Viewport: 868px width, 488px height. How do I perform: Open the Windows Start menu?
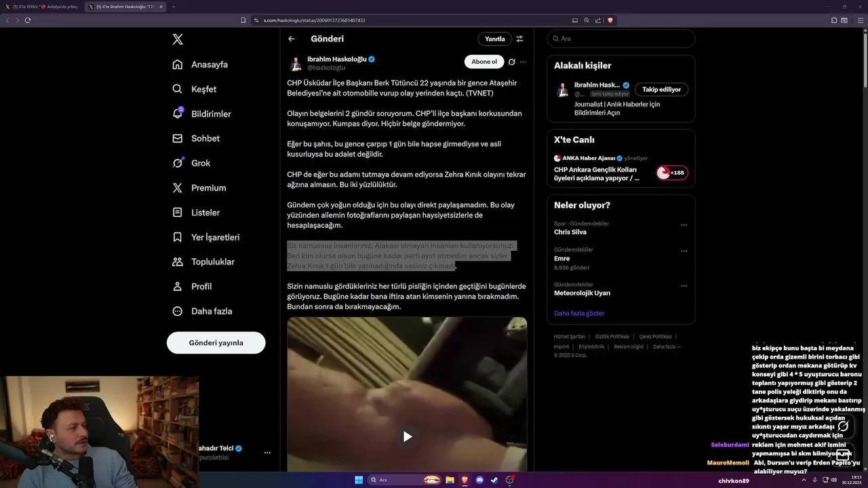359,480
